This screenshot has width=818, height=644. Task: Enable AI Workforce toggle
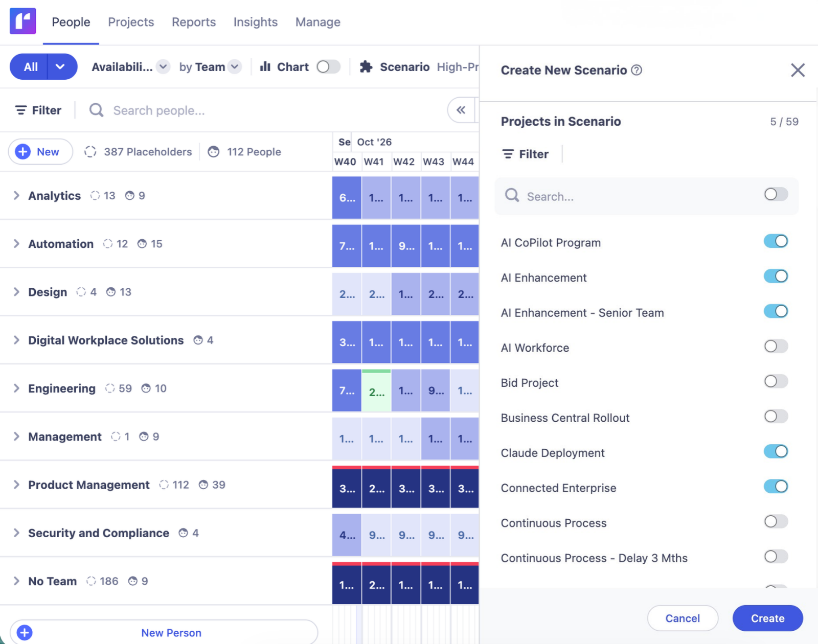(776, 347)
